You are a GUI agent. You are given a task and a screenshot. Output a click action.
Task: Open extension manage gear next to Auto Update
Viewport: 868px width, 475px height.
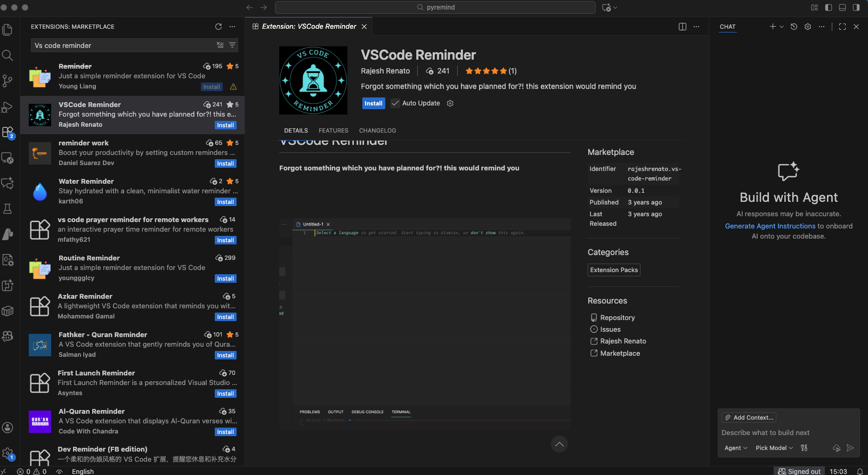tap(450, 103)
